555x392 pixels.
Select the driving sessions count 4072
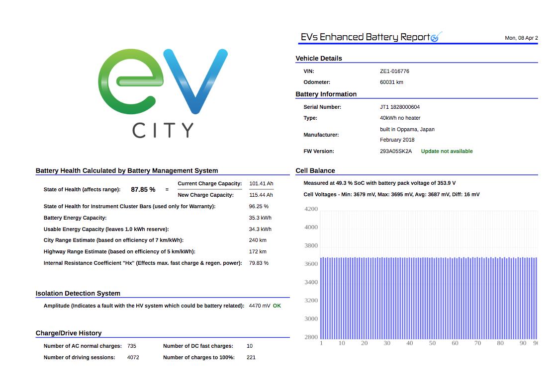(133, 357)
